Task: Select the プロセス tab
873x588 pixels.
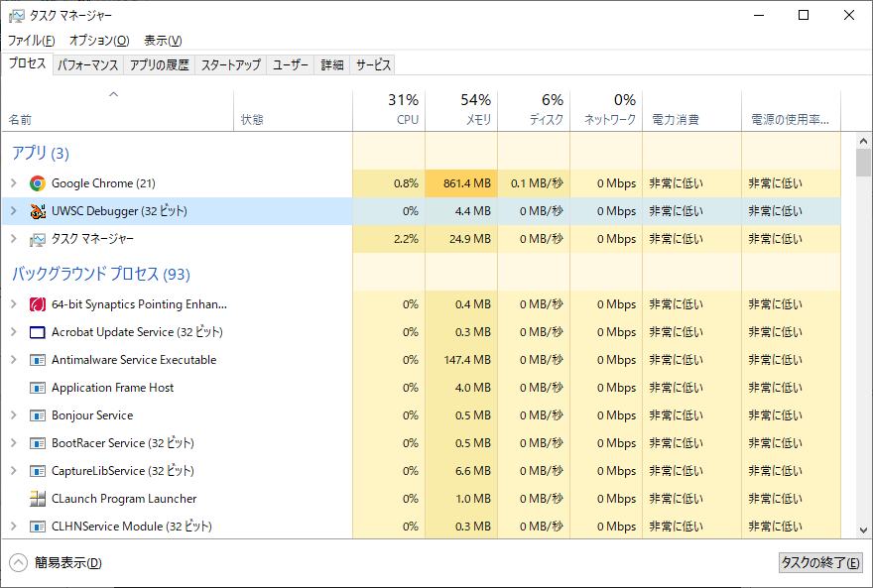Action: click(x=28, y=63)
